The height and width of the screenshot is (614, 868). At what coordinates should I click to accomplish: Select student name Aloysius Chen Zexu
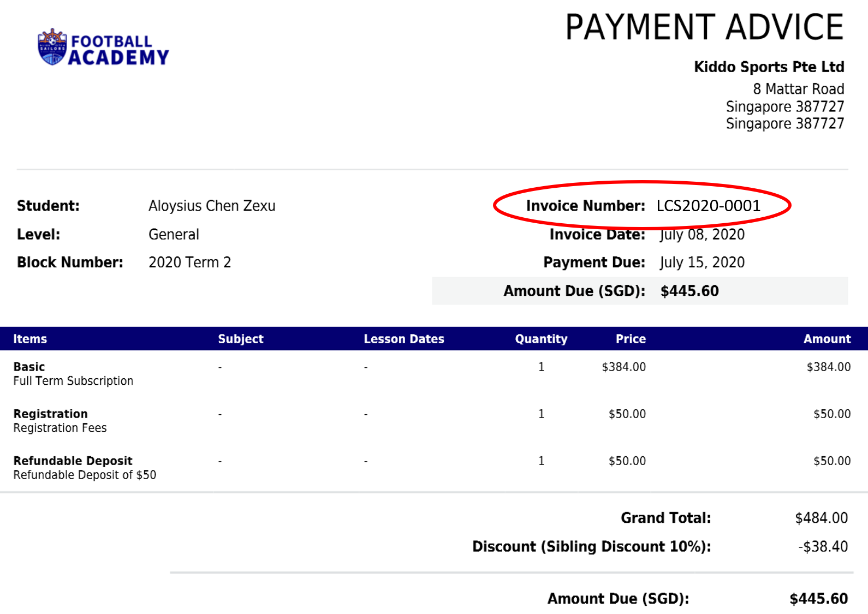(x=212, y=206)
